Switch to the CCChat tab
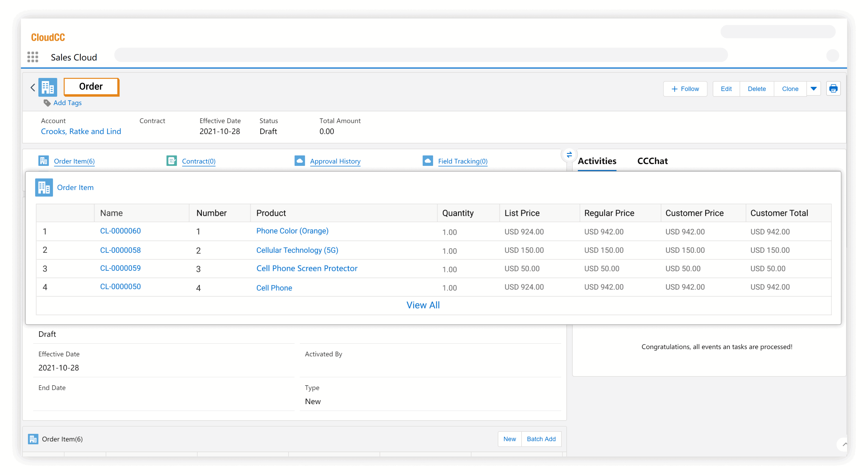This screenshot has width=868, height=475. [652, 161]
